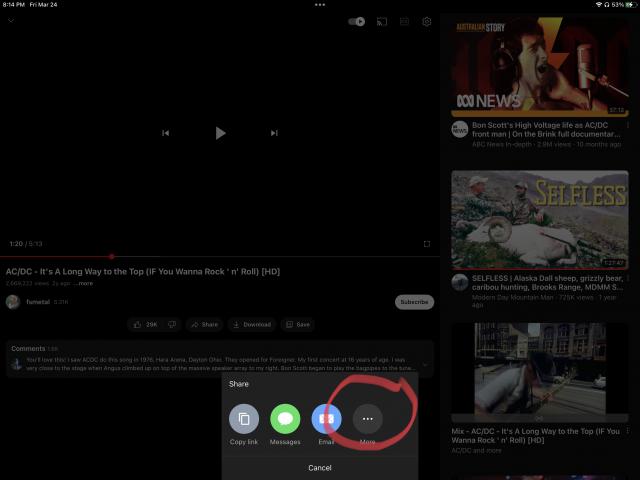This screenshot has height=480, width=640.
Task: Tap the Download button
Action: [x=252, y=324]
